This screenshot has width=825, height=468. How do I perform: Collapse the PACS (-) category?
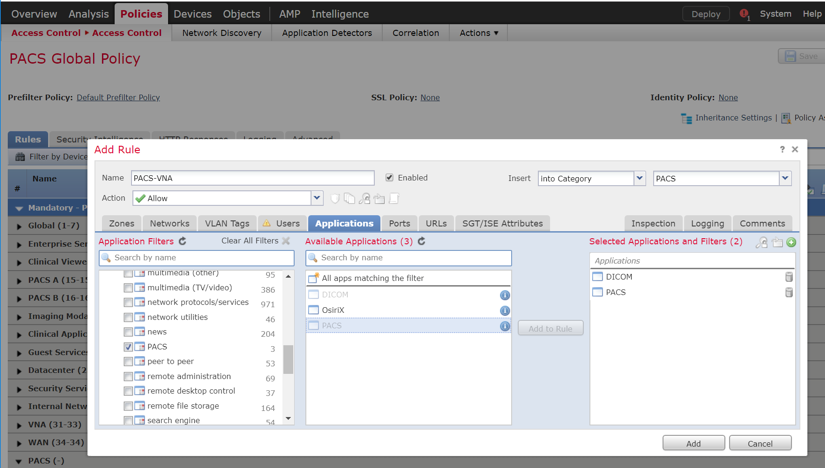[19, 461]
